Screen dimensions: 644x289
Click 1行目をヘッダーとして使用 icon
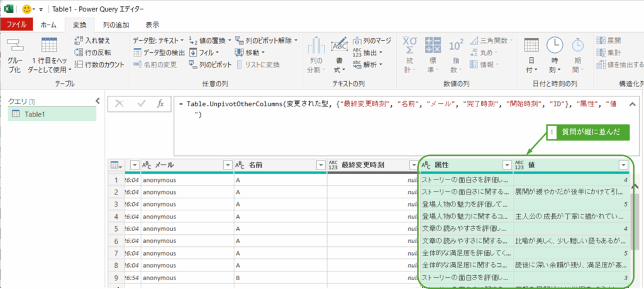49,46
